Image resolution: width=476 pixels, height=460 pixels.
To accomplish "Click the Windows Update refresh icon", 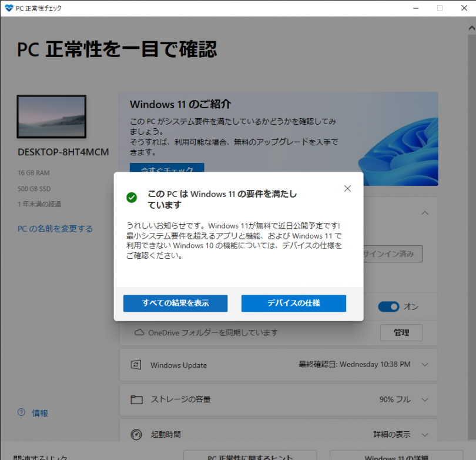I will [x=136, y=365].
